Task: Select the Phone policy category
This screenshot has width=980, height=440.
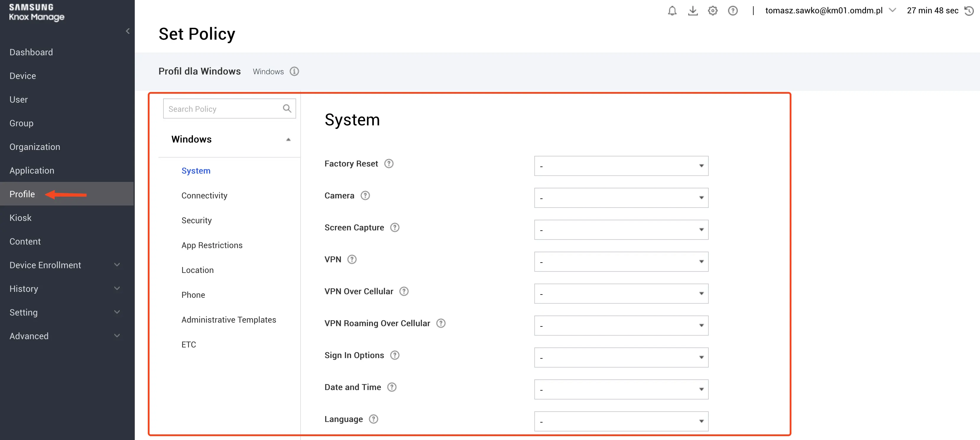Action: (x=193, y=295)
